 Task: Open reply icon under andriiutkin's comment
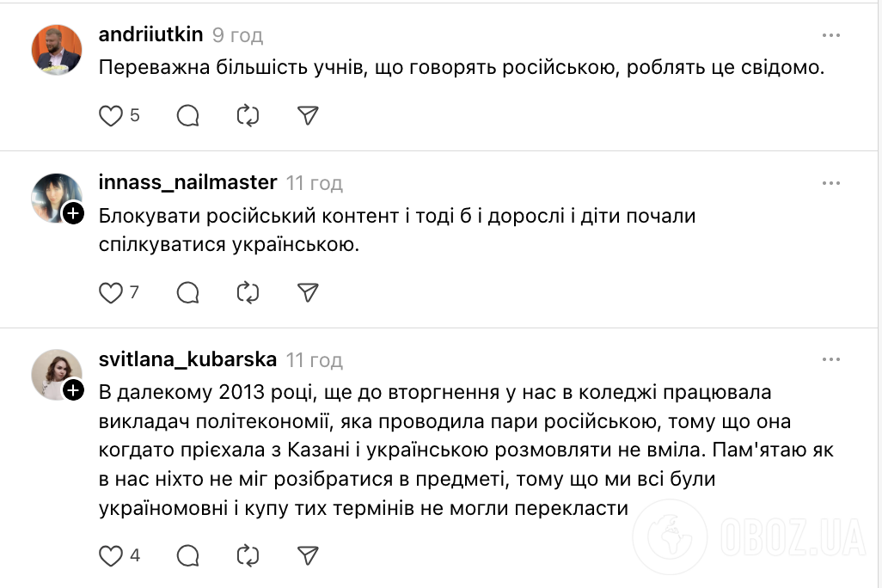[187, 115]
